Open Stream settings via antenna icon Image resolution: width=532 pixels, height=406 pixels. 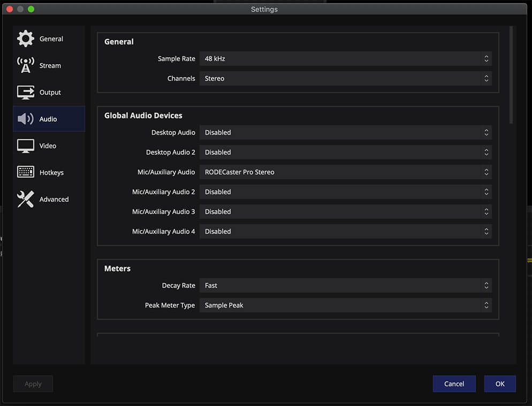[26, 65]
